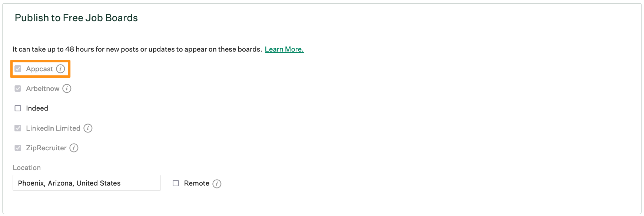Click the LinkedIn Limited info icon

coord(88,128)
